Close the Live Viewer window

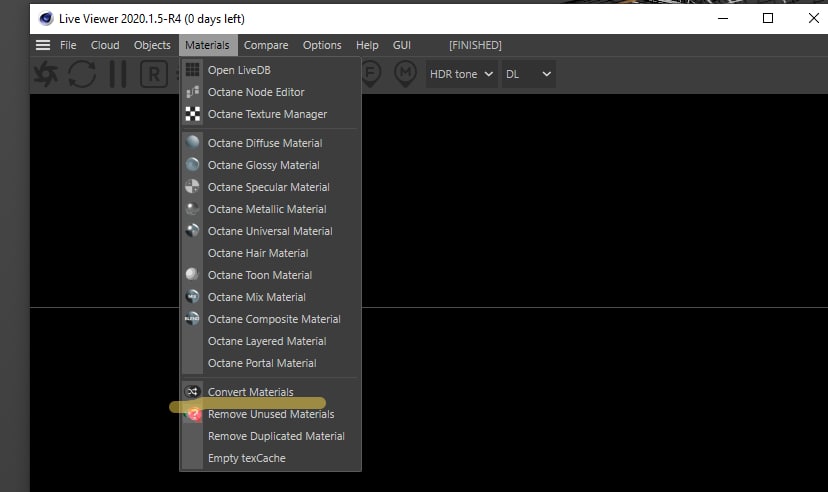tap(813, 18)
